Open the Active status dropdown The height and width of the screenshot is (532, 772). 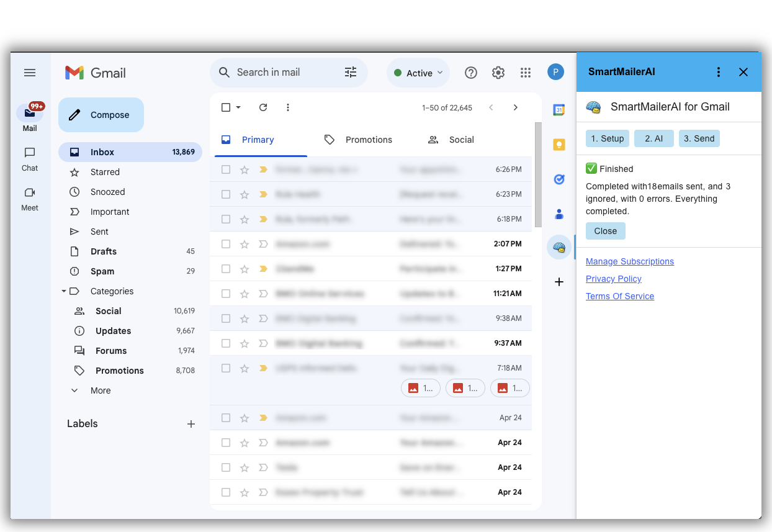419,73
